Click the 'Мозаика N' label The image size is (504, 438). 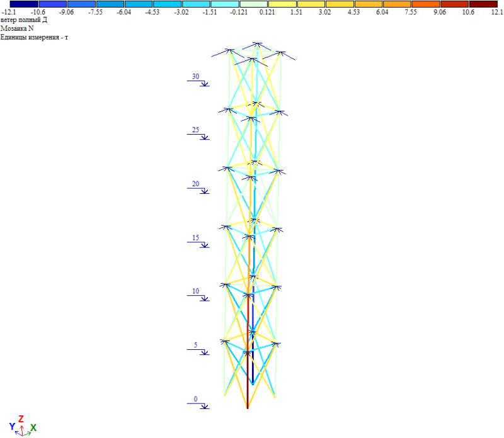(17, 28)
